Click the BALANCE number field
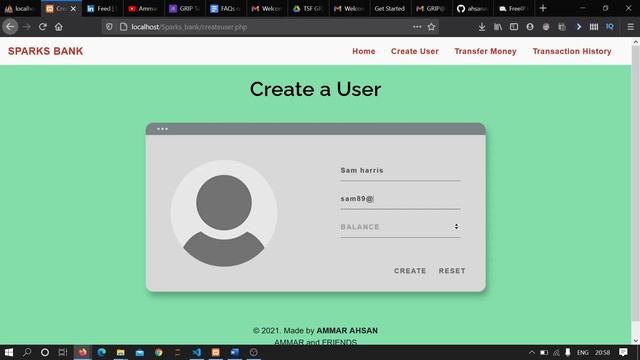Viewport: 640px width, 360px height. [x=400, y=227]
